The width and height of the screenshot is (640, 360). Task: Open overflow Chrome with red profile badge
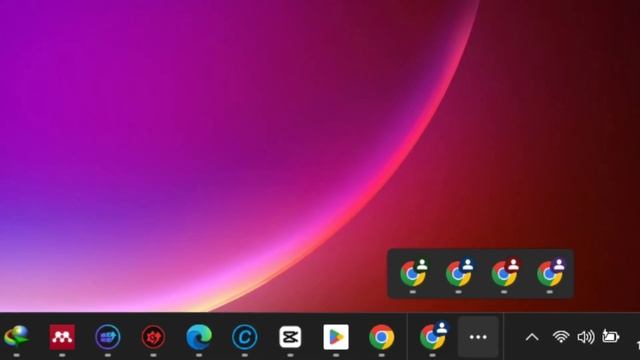coord(505,272)
